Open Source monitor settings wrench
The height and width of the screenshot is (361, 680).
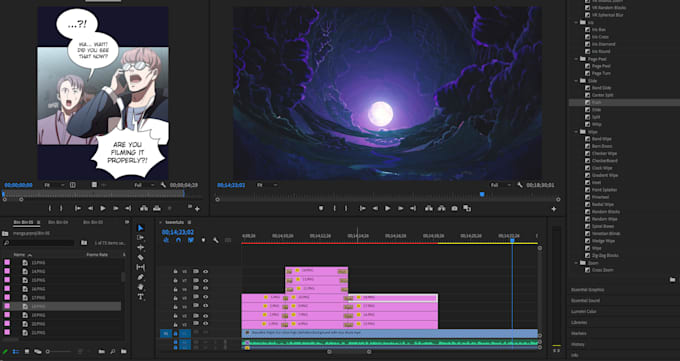(x=163, y=185)
